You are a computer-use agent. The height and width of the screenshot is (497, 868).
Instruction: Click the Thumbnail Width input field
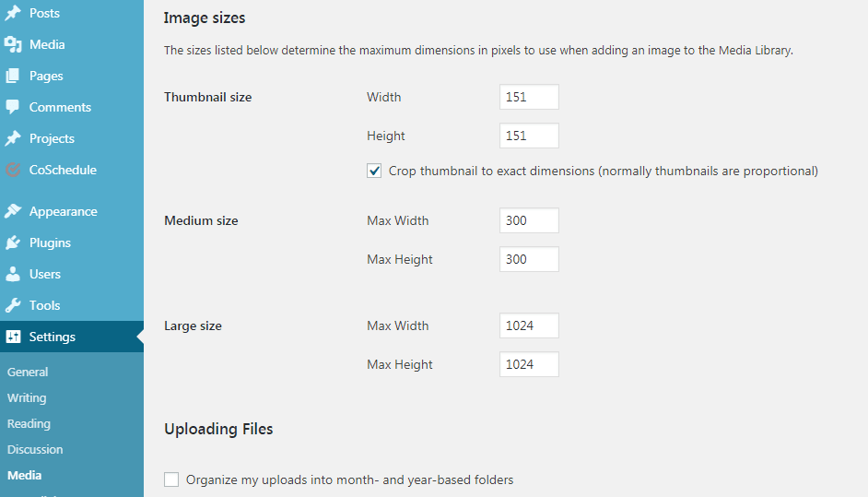click(529, 97)
